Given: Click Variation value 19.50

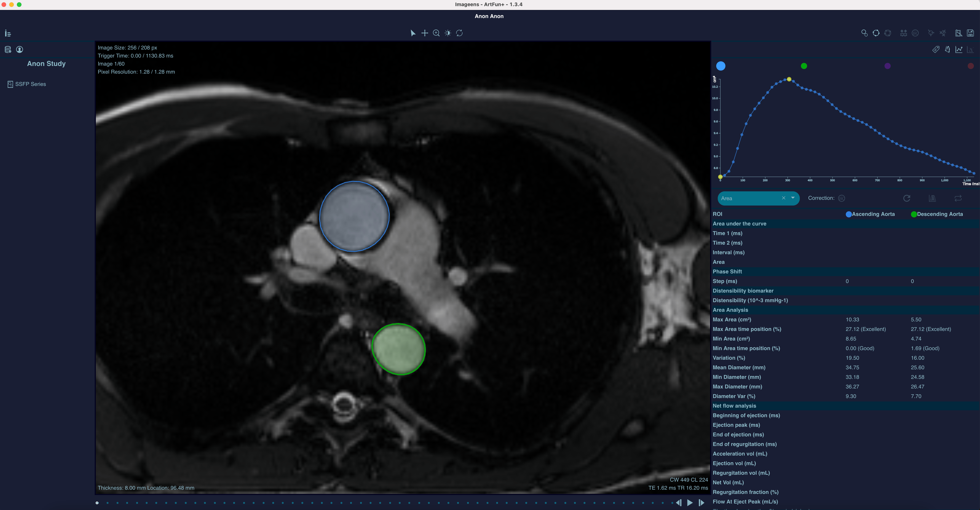Looking at the screenshot, I should click(852, 358).
